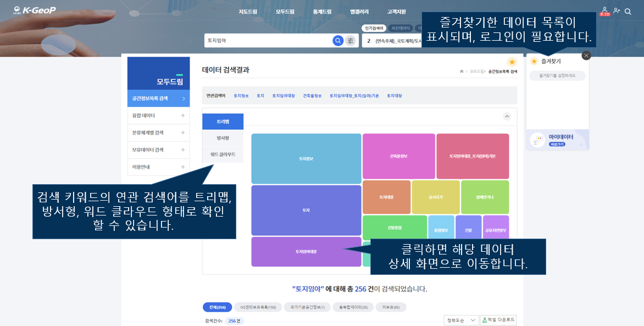The image size is (644, 326).
Task: Click the blue 토지정보 treemap block
Action: pos(306,158)
